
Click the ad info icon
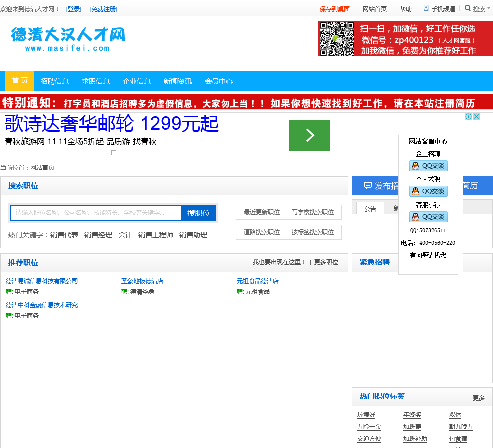pyautogui.click(x=468, y=117)
